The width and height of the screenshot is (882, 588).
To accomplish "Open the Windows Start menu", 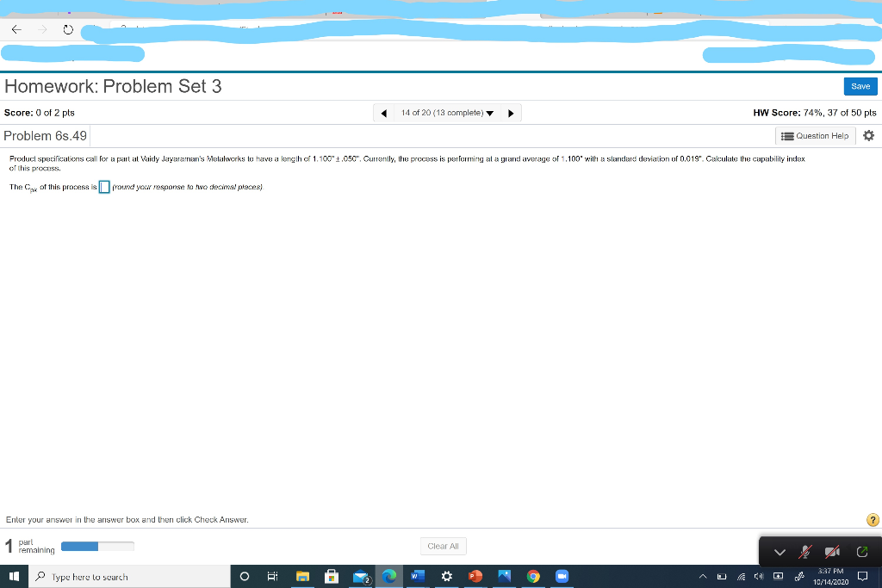I will pos(14,576).
